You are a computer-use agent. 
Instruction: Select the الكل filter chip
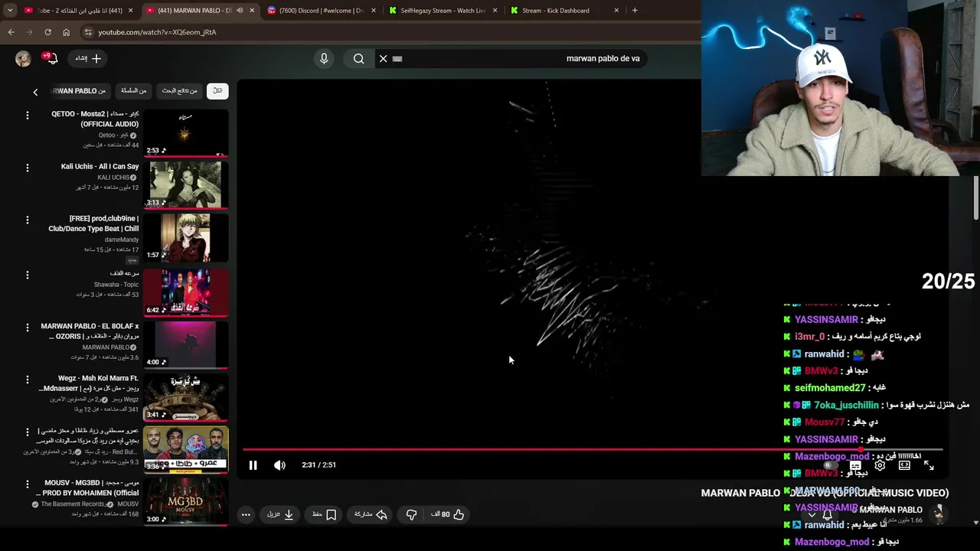(217, 90)
